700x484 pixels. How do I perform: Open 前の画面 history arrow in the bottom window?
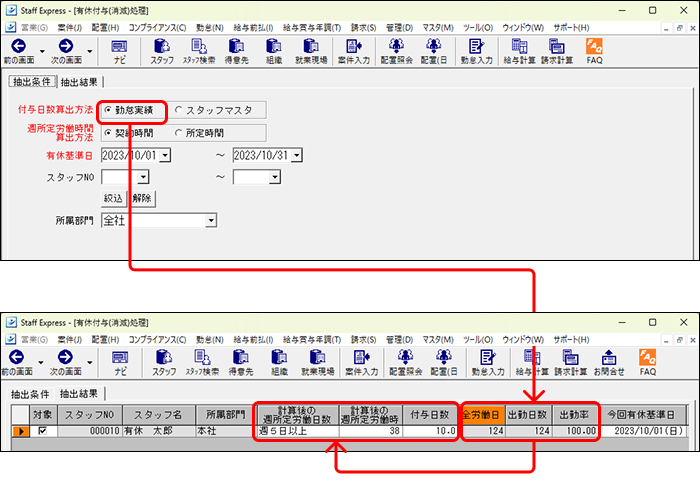click(x=41, y=363)
